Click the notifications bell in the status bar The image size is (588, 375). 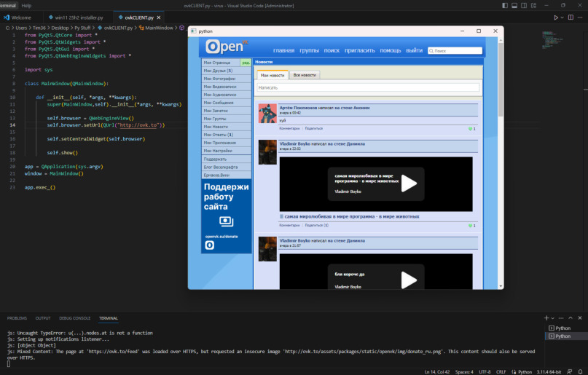click(581, 371)
